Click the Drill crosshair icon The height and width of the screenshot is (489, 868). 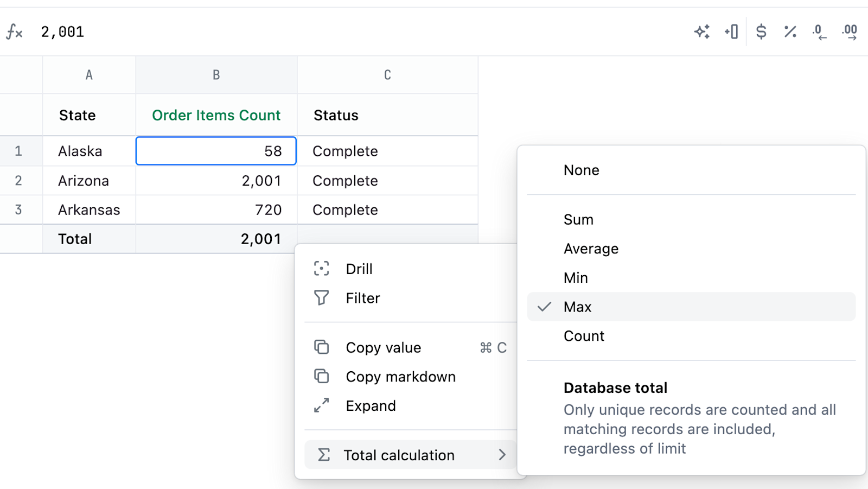[321, 269]
